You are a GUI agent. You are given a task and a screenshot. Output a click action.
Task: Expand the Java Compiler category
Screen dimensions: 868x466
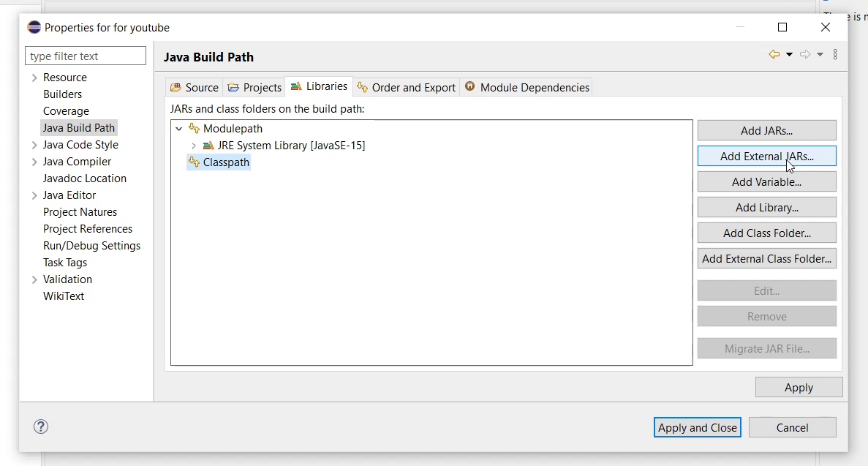click(34, 162)
